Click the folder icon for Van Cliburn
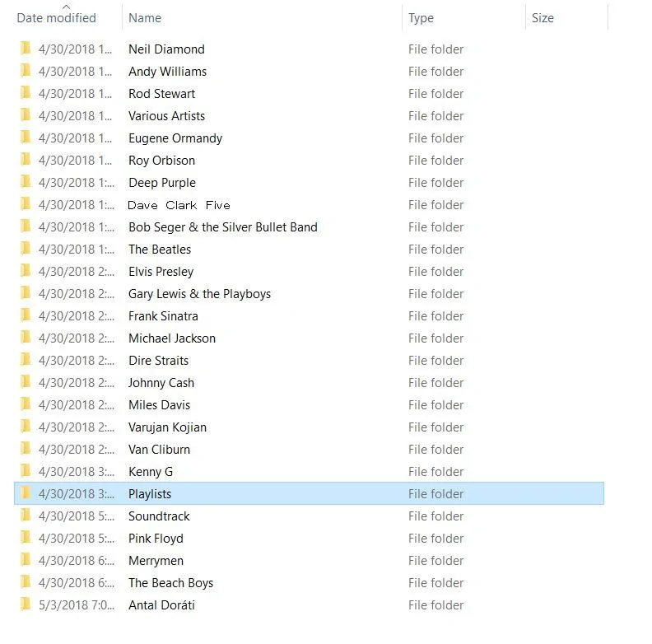652x644 pixels. click(26, 449)
